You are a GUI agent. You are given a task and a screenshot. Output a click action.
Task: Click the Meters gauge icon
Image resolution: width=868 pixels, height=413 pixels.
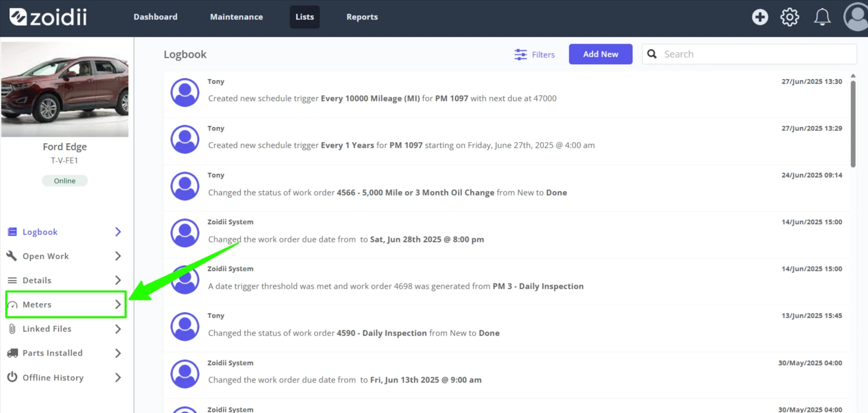13,305
